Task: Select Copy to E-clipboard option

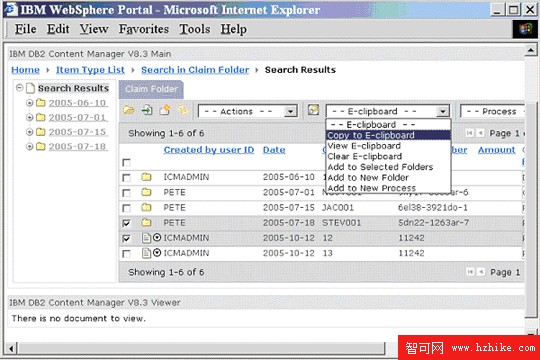Action: click(388, 135)
